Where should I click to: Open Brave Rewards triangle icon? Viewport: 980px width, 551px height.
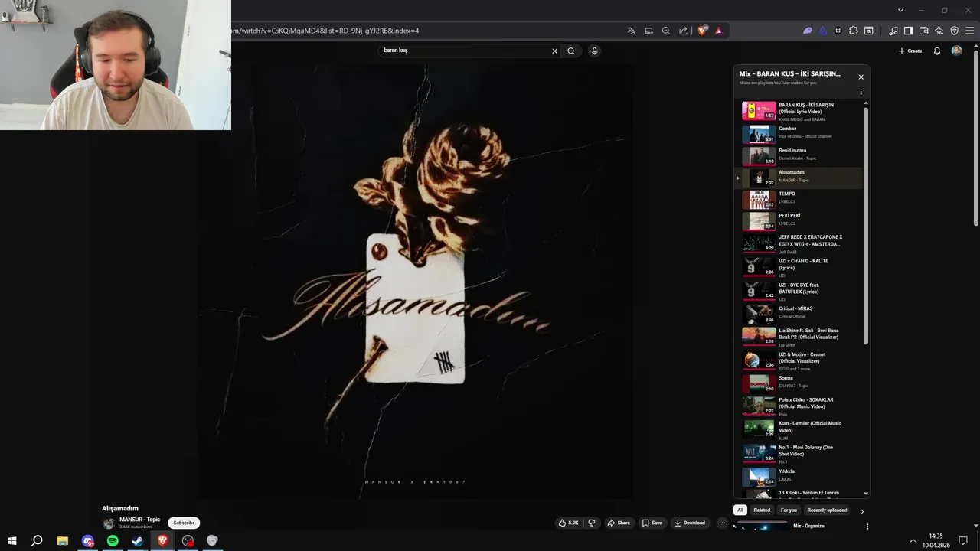719,31
